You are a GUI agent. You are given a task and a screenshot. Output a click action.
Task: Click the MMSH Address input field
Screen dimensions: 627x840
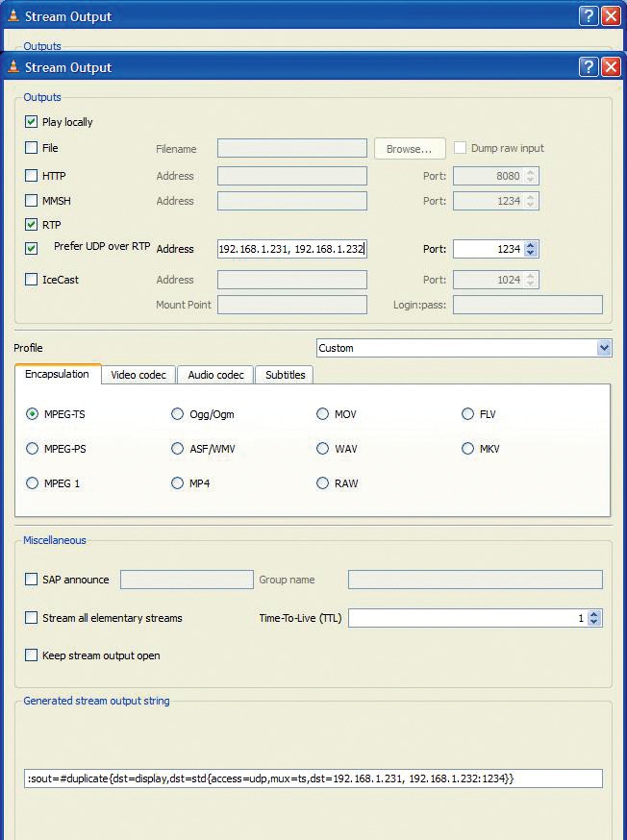click(x=292, y=201)
